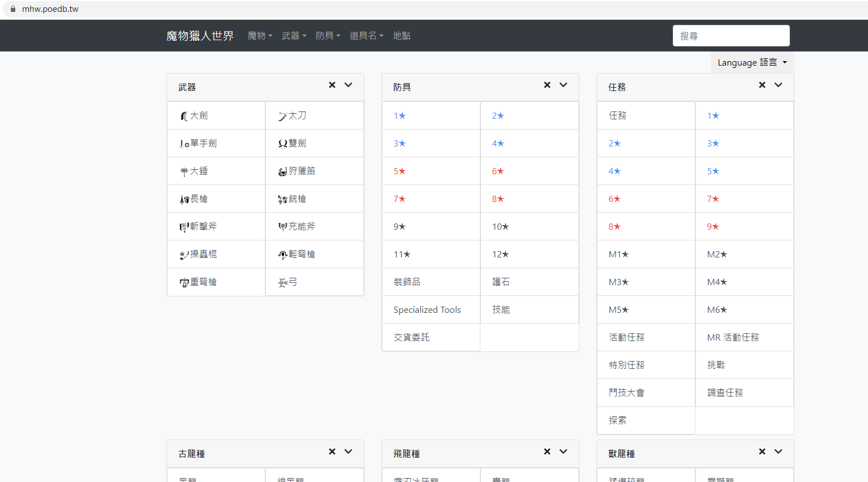Open the 武器 navbar dropdown

tap(294, 36)
